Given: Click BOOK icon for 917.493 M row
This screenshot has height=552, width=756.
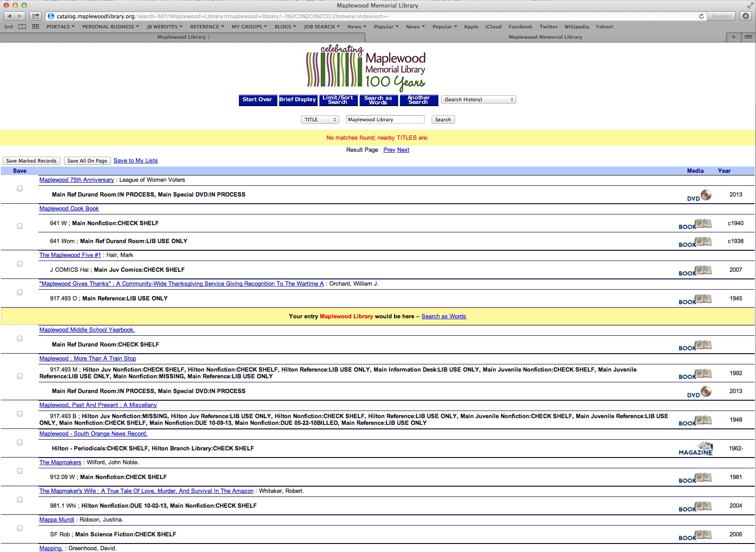Looking at the screenshot, I should point(695,374).
